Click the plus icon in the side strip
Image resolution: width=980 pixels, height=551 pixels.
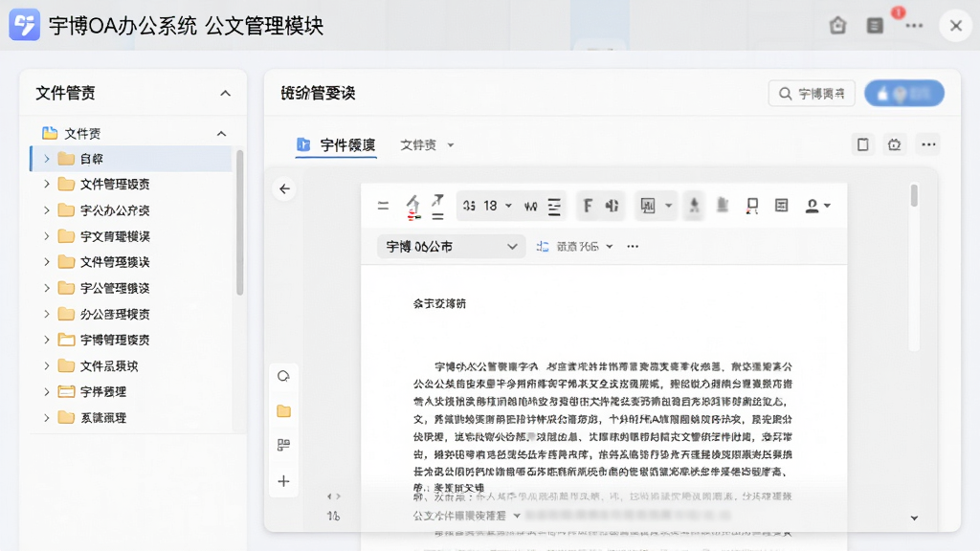[283, 481]
